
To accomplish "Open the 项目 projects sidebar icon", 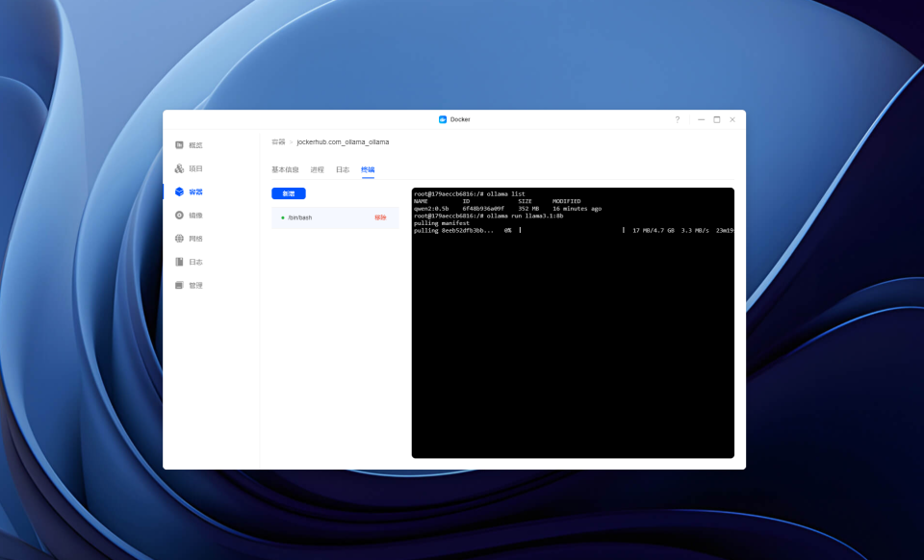I will click(x=179, y=168).
